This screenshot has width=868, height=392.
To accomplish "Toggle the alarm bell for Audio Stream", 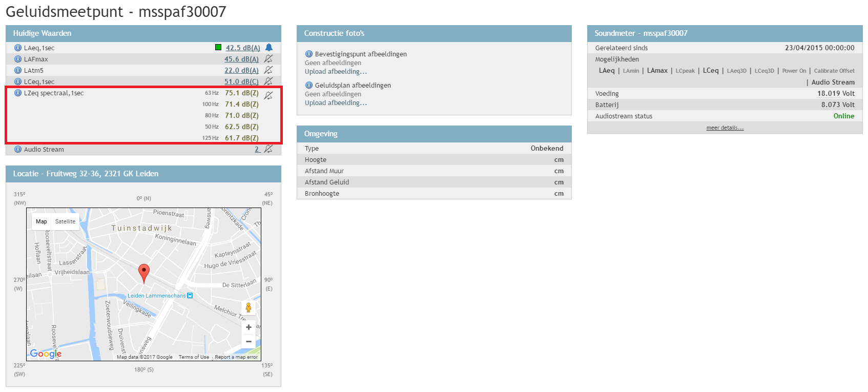I will coord(268,149).
